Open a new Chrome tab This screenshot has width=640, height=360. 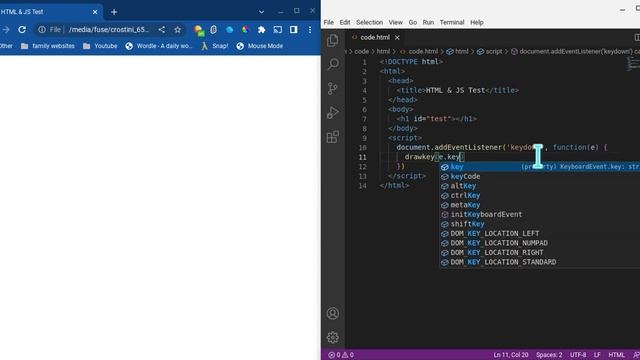tap(114, 12)
